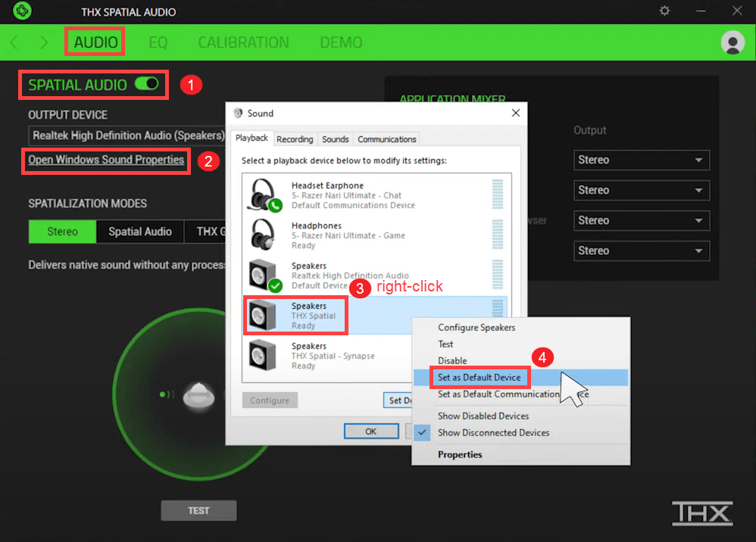Click the green speaker position marker
Screen dimensions: 756x542
[167, 394]
